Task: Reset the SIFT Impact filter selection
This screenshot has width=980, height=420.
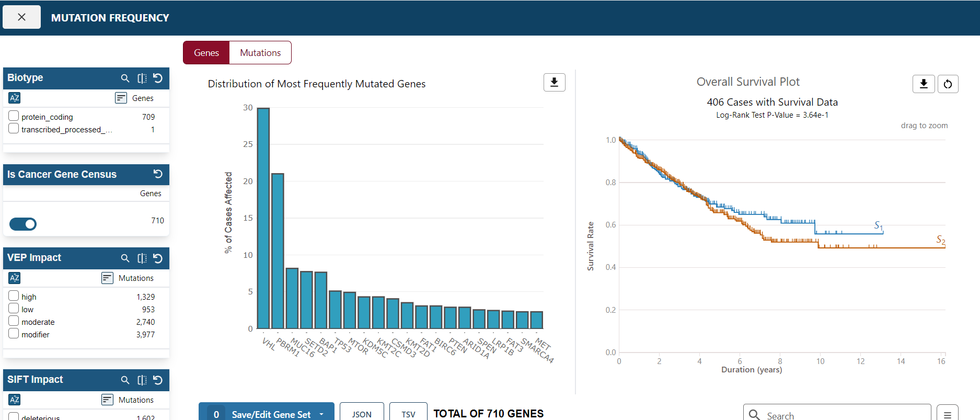Action: [x=158, y=380]
